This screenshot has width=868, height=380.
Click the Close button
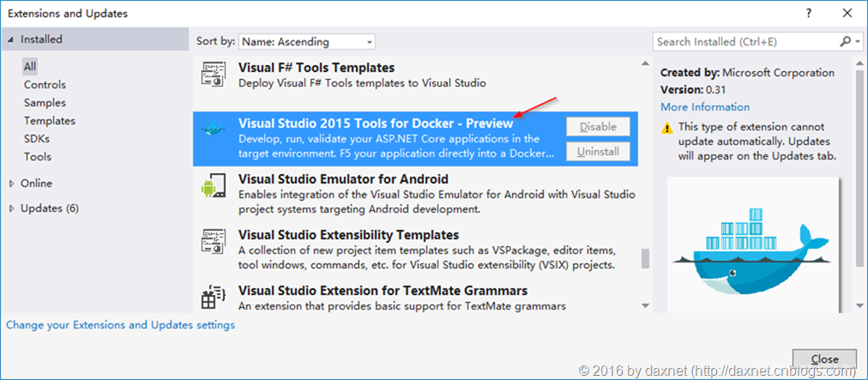coord(824,359)
